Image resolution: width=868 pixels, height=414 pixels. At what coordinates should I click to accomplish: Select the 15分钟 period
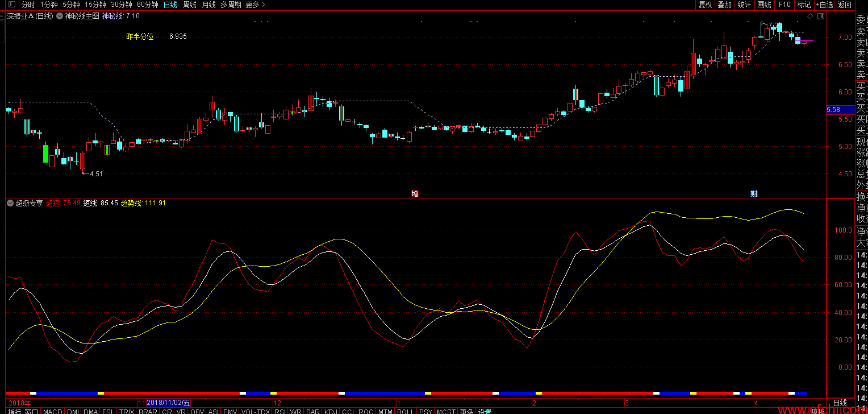[95, 5]
